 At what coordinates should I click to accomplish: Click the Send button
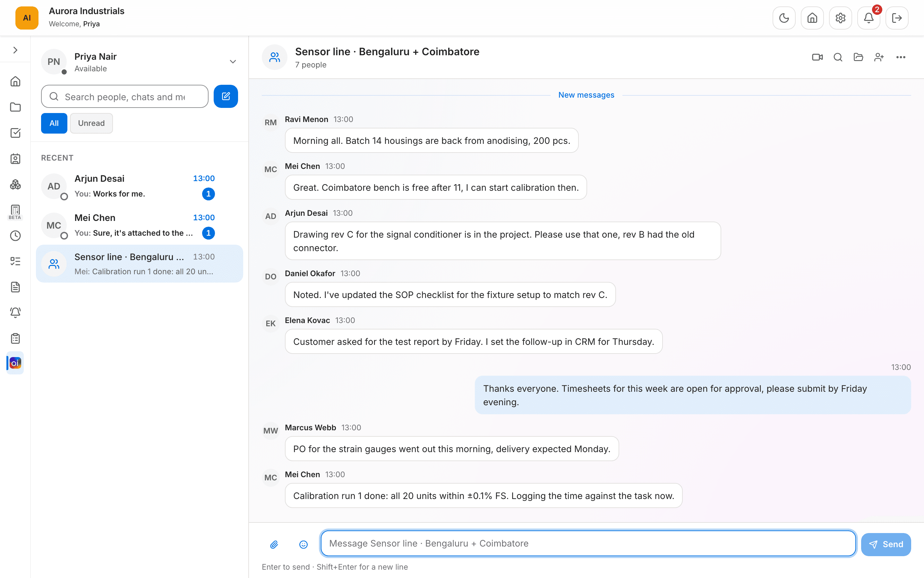[886, 544]
